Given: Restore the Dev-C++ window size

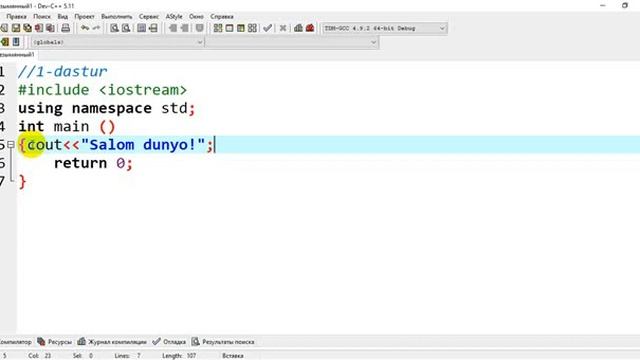Looking at the screenshot, I should coord(624,5).
